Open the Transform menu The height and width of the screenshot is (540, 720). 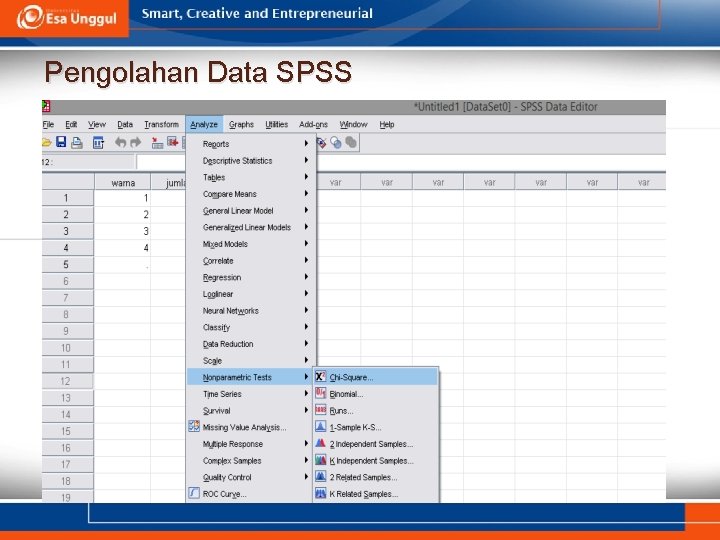coord(161,124)
